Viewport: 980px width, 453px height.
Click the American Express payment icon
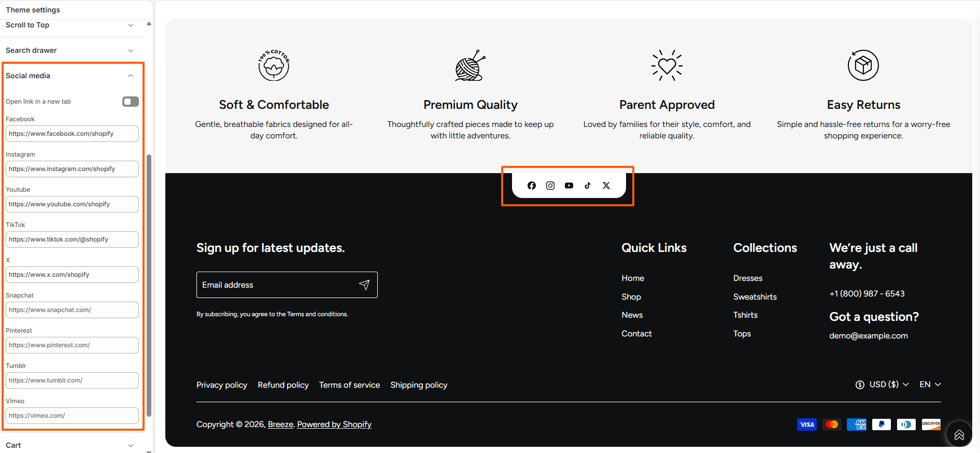click(857, 424)
